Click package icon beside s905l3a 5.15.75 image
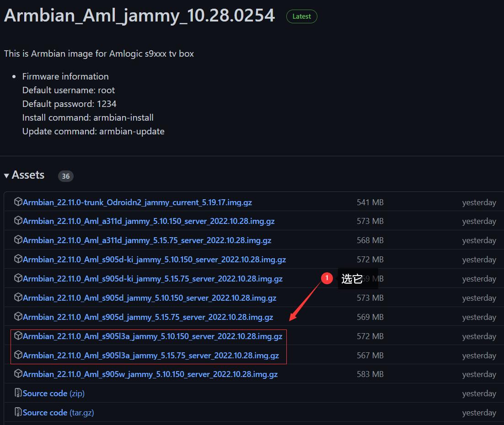The width and height of the screenshot is (504, 425). 18,355
